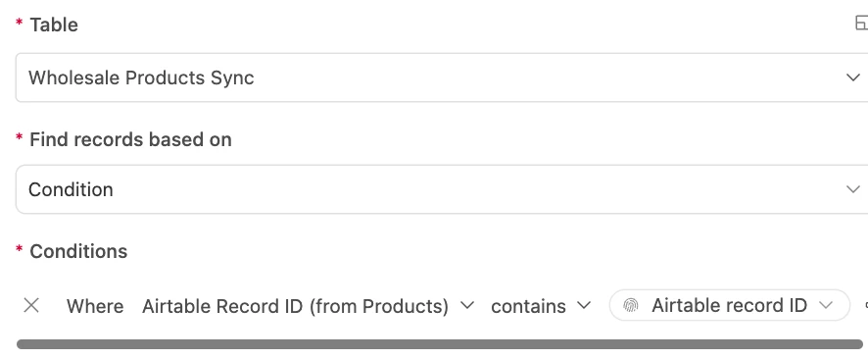Click the fingerprint icon in the record ID token
868x359 pixels.
click(x=631, y=305)
